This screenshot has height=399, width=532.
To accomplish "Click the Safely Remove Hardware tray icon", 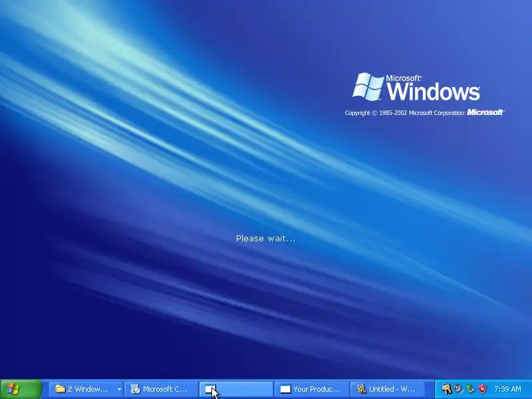I will (470, 389).
